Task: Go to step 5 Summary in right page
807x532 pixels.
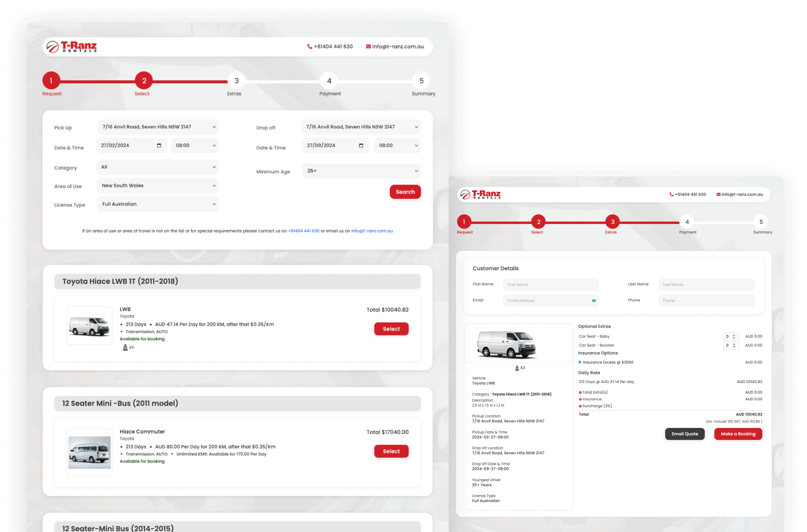Action: (761, 222)
